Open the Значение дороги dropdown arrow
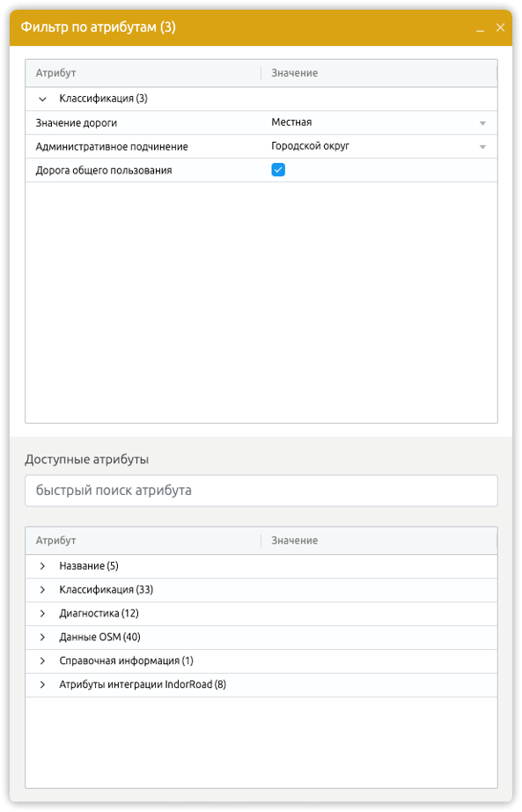The height and width of the screenshot is (812, 522). pos(482,123)
